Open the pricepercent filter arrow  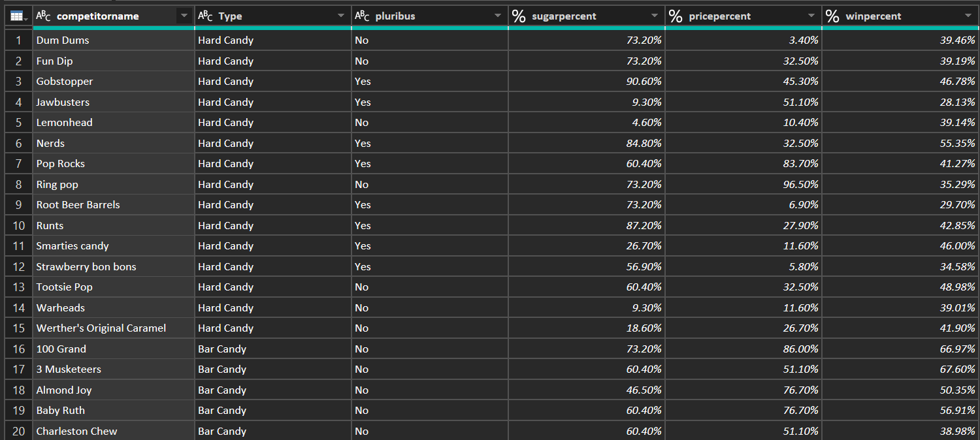pyautogui.click(x=811, y=16)
